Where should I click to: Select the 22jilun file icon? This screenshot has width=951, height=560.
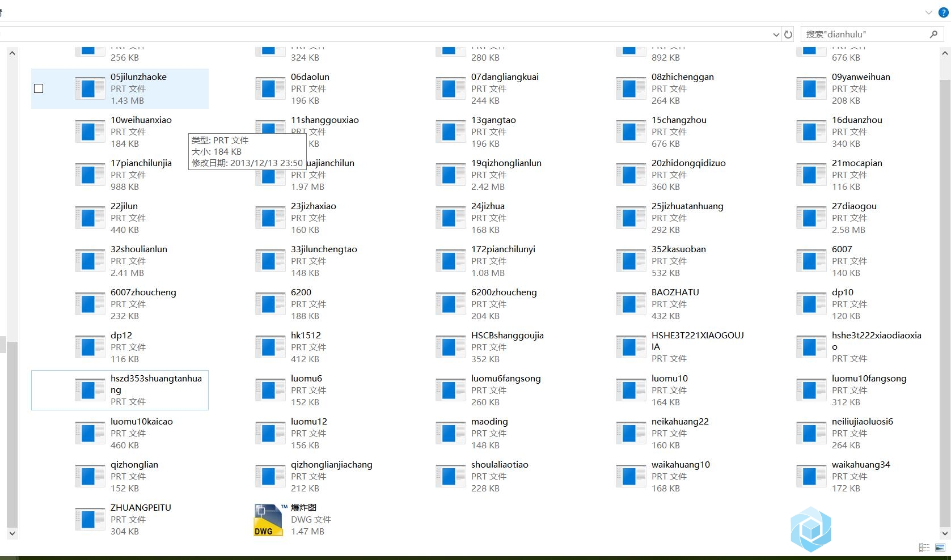[90, 218]
